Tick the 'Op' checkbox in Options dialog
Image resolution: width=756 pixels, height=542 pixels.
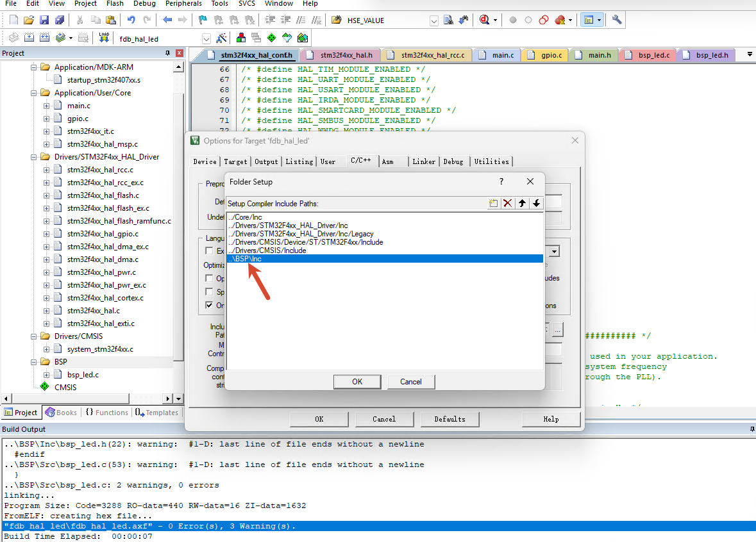point(209,279)
